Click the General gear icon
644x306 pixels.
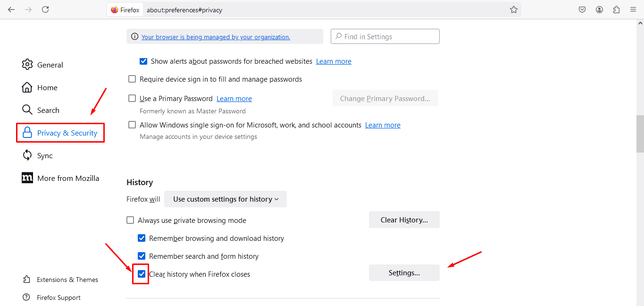point(27,65)
